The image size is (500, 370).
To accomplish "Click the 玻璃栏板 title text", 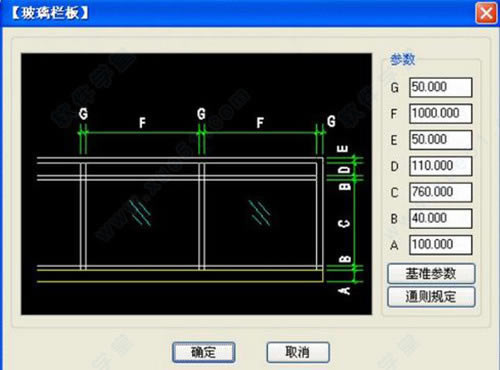I will 50,13.
